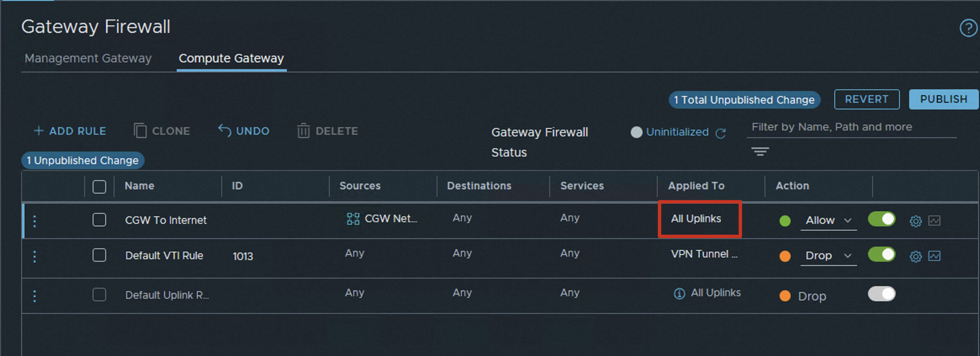Screen dimensions: 980x356
Task: Click the Filter by Name search field
Action: 851,127
